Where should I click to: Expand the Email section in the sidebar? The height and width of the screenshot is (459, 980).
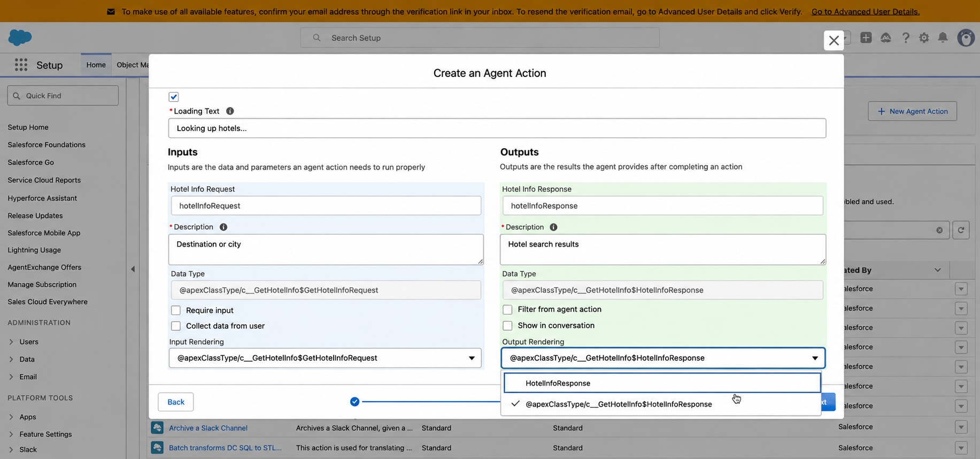click(11, 377)
